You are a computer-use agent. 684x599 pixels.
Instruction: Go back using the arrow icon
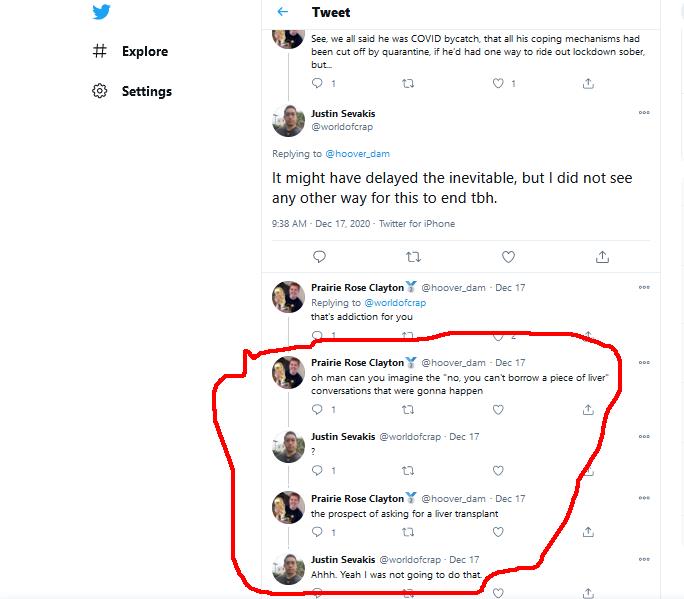[283, 12]
